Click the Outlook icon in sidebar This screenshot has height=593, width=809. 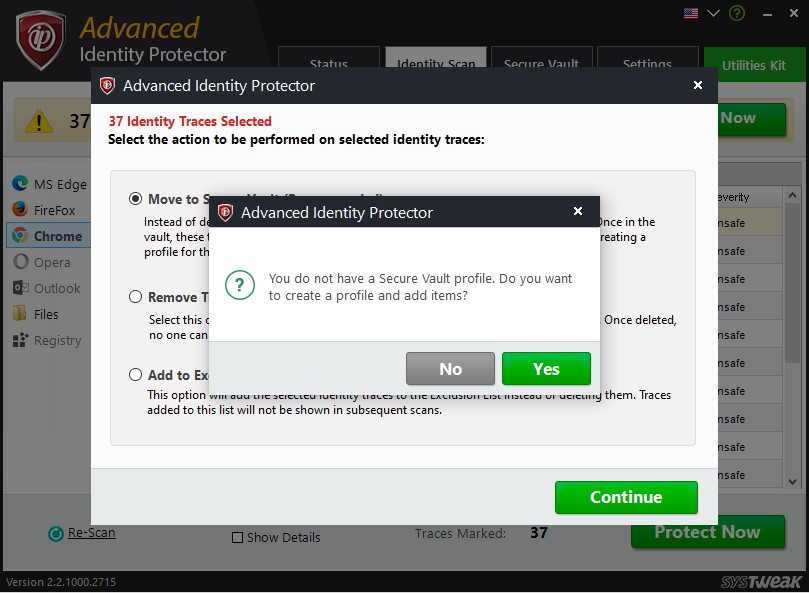(x=19, y=288)
